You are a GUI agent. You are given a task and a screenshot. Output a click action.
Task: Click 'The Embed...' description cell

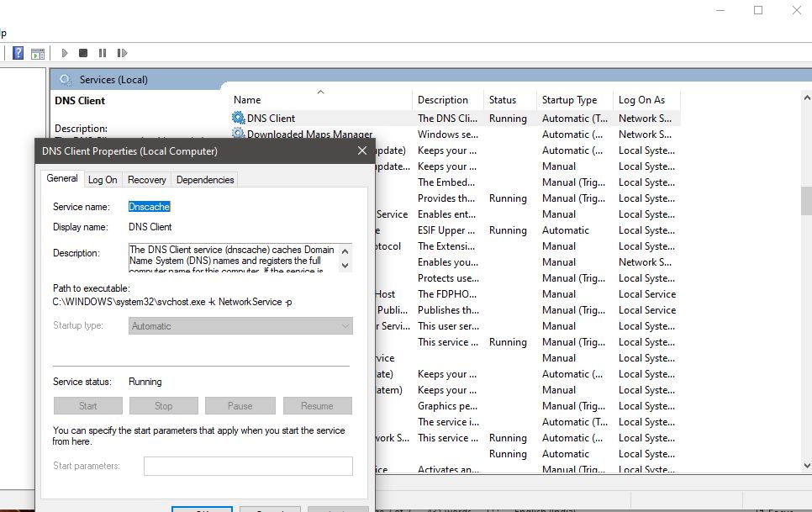446,182
